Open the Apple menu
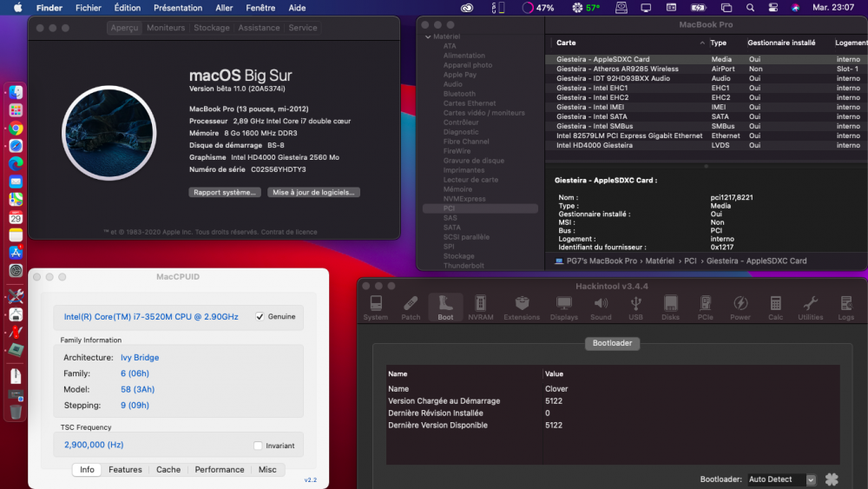The width and height of the screenshot is (868, 489). pos(17,8)
